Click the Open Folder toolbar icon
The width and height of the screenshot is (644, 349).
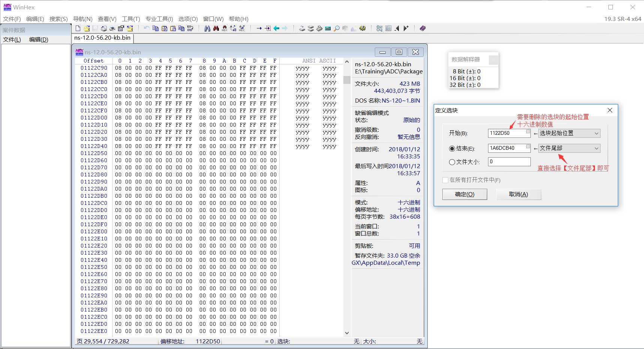click(x=130, y=28)
